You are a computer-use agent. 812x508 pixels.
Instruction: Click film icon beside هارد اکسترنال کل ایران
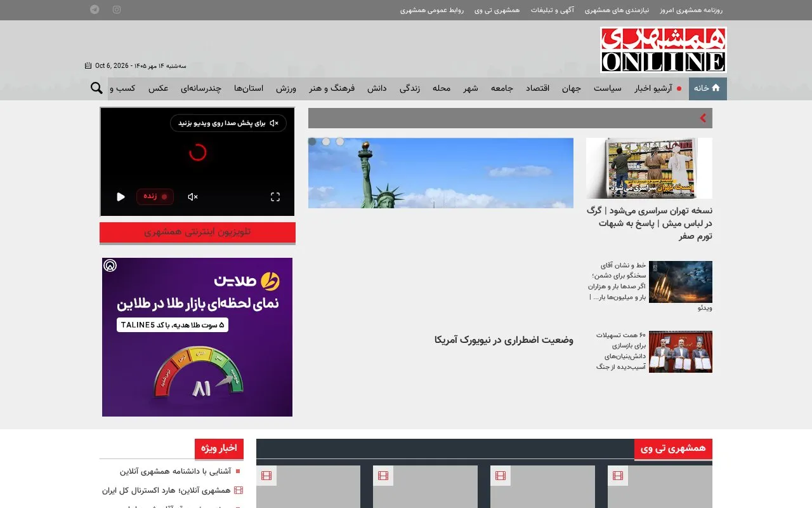click(239, 490)
